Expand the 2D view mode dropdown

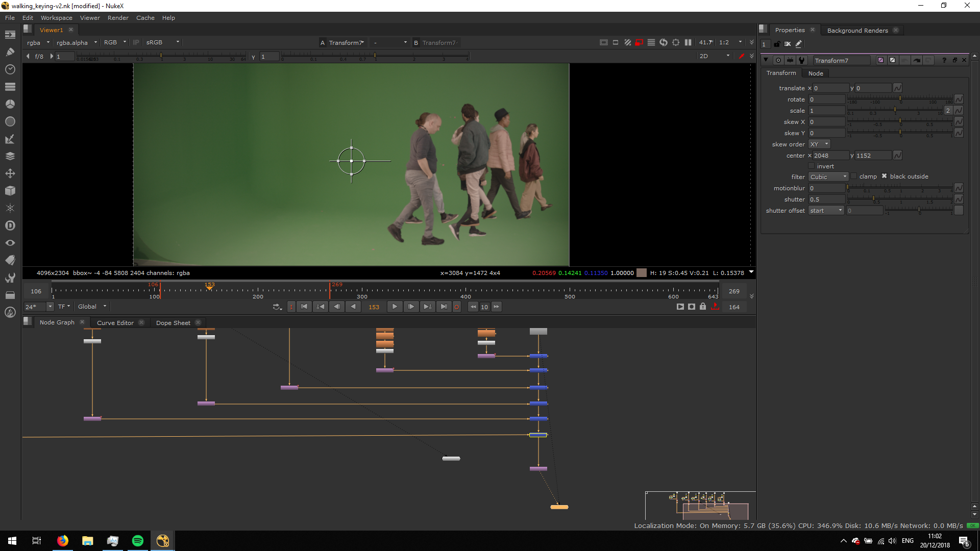coord(714,56)
